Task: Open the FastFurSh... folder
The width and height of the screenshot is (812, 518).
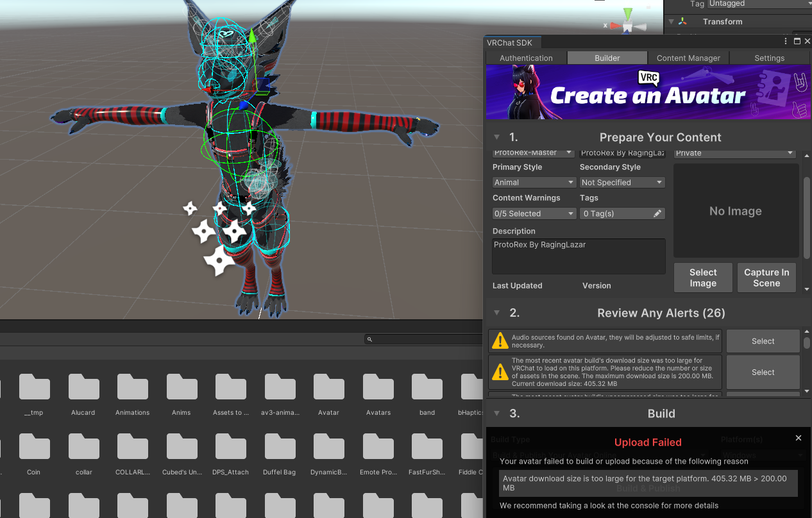Action: pos(427,447)
